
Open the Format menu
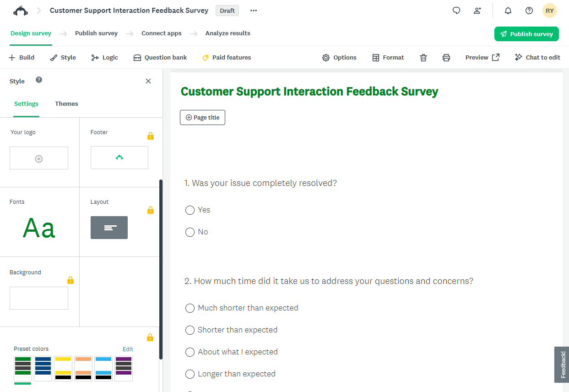(388, 58)
